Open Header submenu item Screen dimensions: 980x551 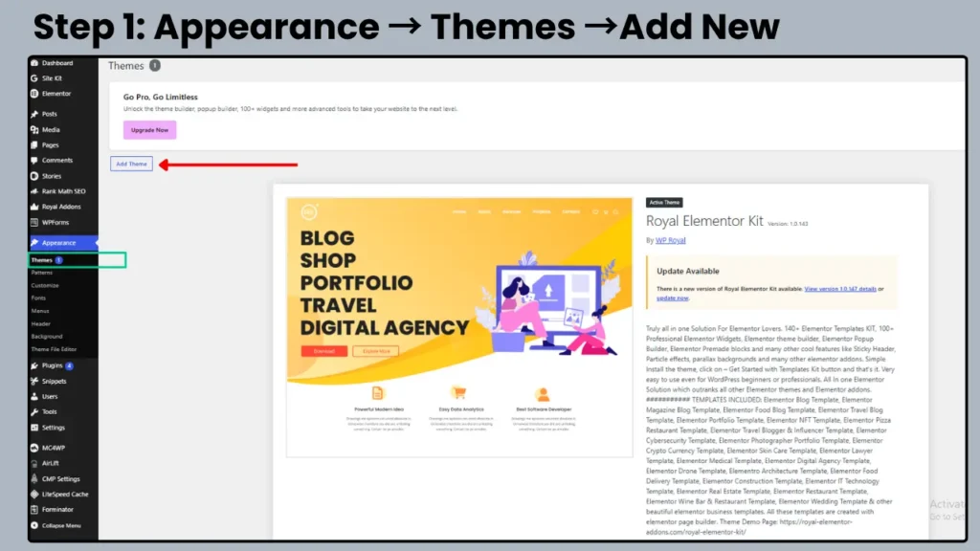coord(40,323)
